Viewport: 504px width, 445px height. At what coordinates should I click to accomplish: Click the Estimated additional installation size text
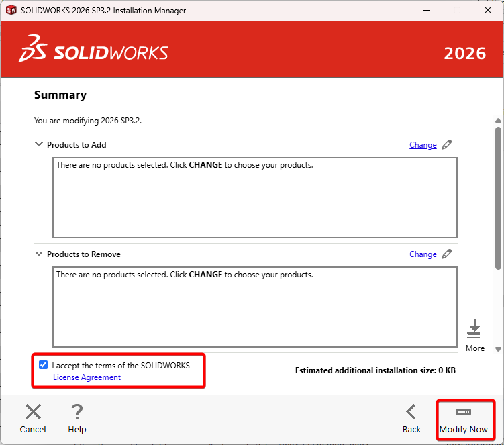point(375,370)
